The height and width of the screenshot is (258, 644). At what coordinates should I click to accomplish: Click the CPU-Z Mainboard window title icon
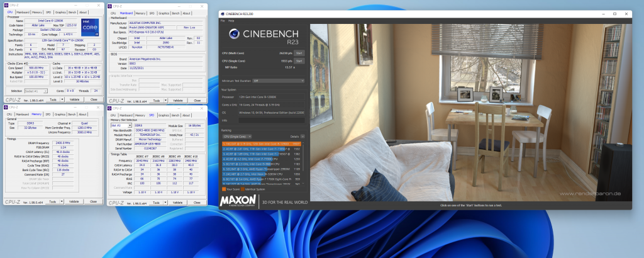pyautogui.click(x=109, y=6)
